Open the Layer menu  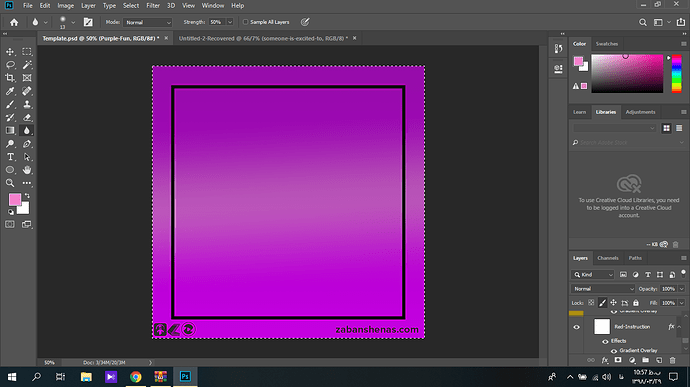click(x=88, y=6)
